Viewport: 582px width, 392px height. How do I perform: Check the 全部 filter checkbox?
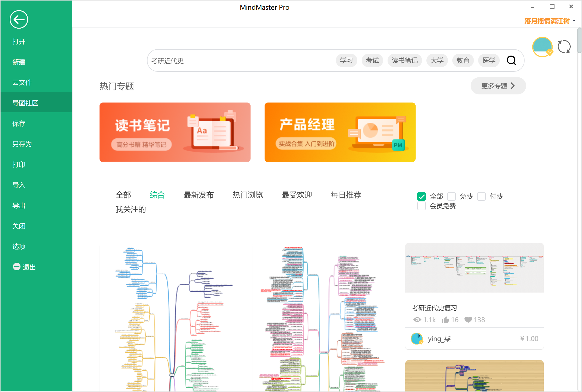(x=422, y=196)
